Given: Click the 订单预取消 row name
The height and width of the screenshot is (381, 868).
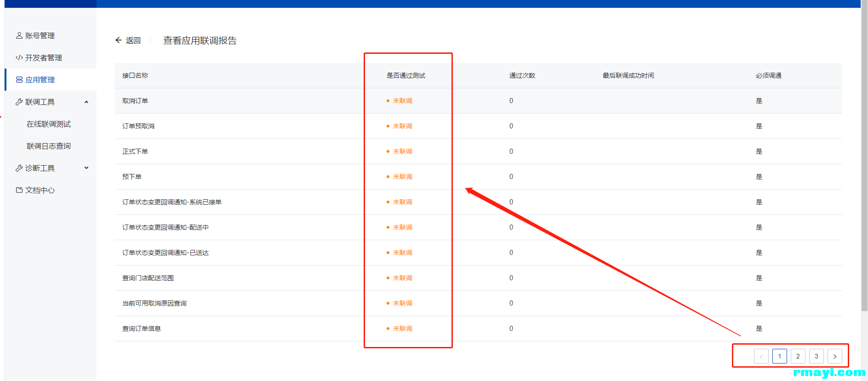Looking at the screenshot, I should click(x=138, y=126).
